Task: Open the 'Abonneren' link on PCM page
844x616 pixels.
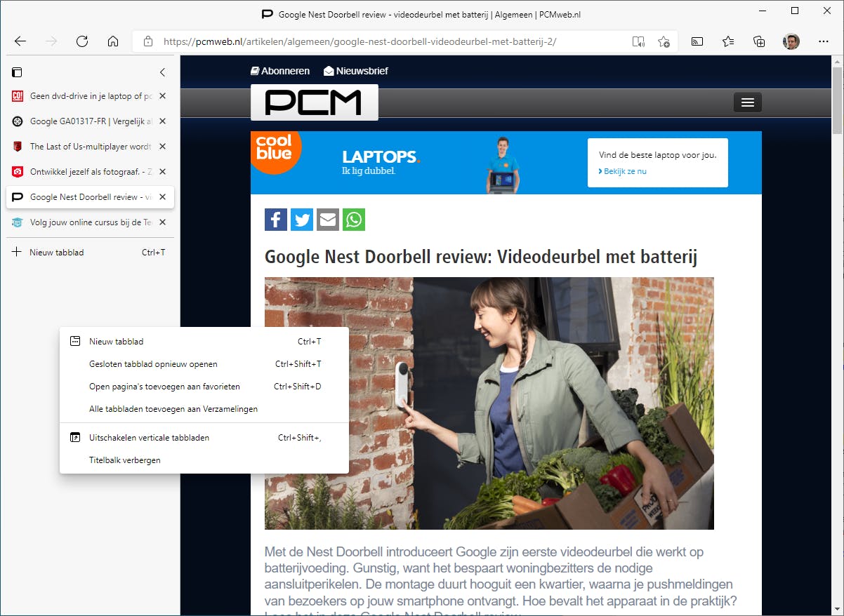Action: (x=280, y=71)
